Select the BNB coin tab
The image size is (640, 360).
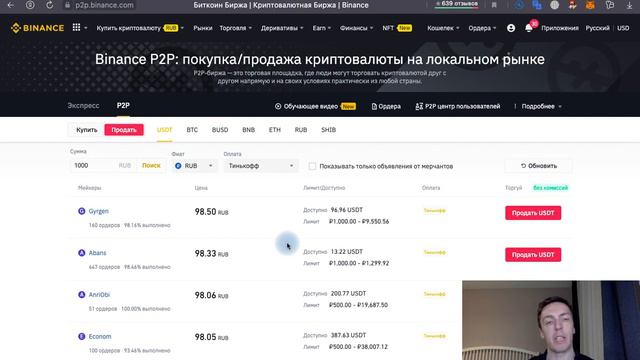point(248,130)
